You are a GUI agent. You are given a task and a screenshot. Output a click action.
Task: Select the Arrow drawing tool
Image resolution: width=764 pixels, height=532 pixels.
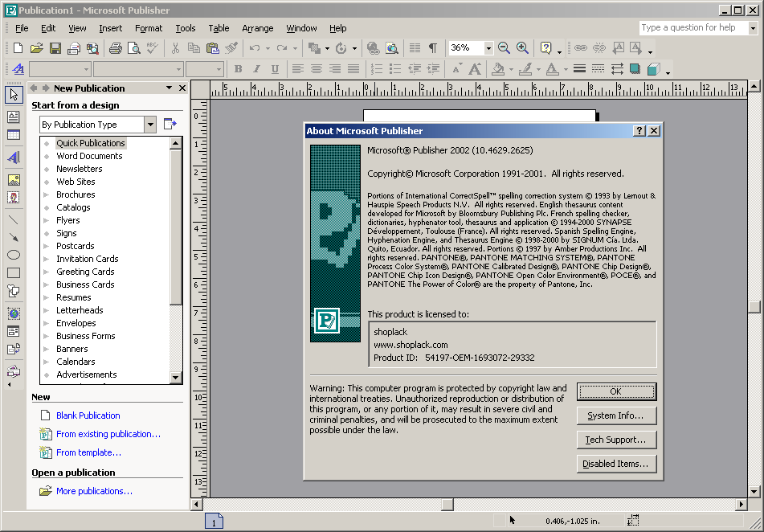(14, 238)
